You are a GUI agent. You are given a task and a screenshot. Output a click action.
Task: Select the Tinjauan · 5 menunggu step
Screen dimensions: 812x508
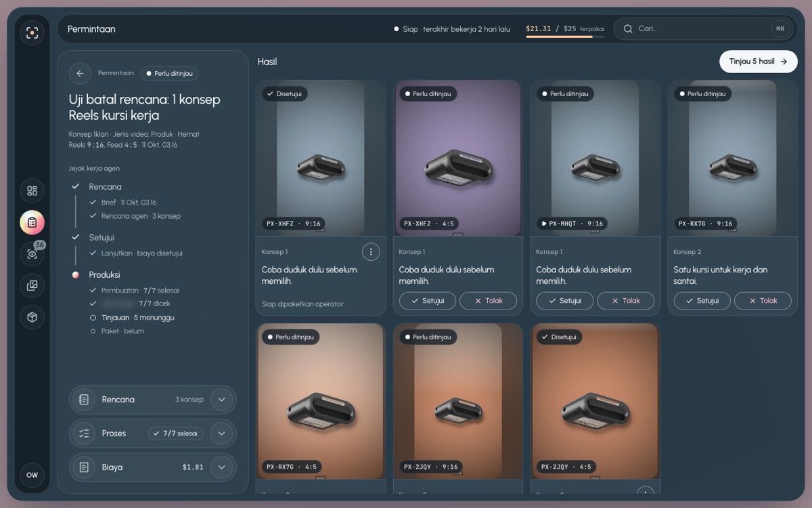138,318
